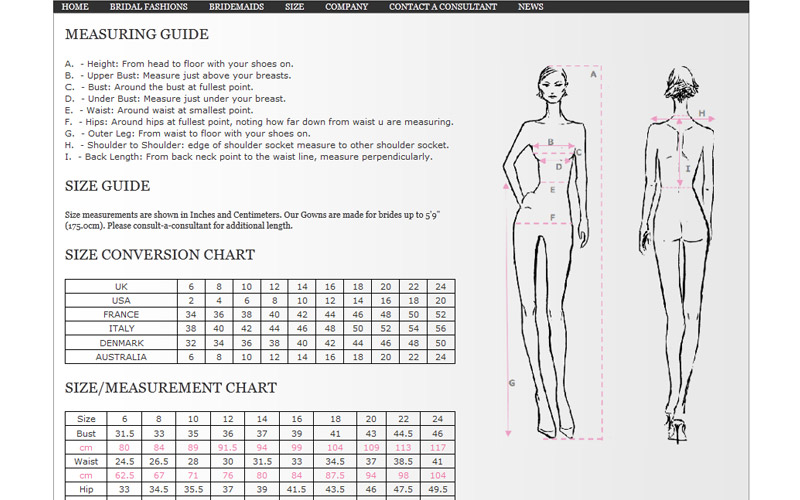Select the SIZE menu item
The height and width of the screenshot is (500, 800).
[294, 7]
